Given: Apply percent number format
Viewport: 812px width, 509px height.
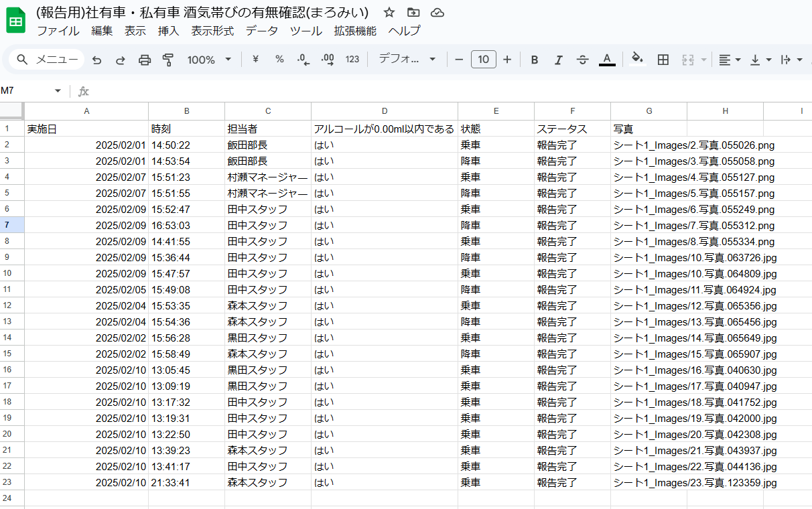Looking at the screenshot, I should 279,60.
